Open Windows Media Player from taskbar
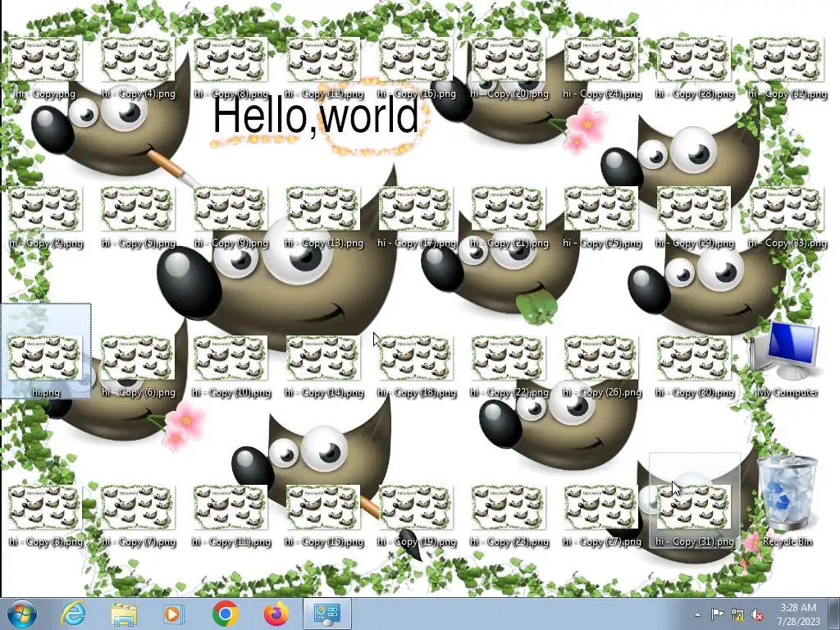Viewport: 840px width, 630px height. click(174, 614)
